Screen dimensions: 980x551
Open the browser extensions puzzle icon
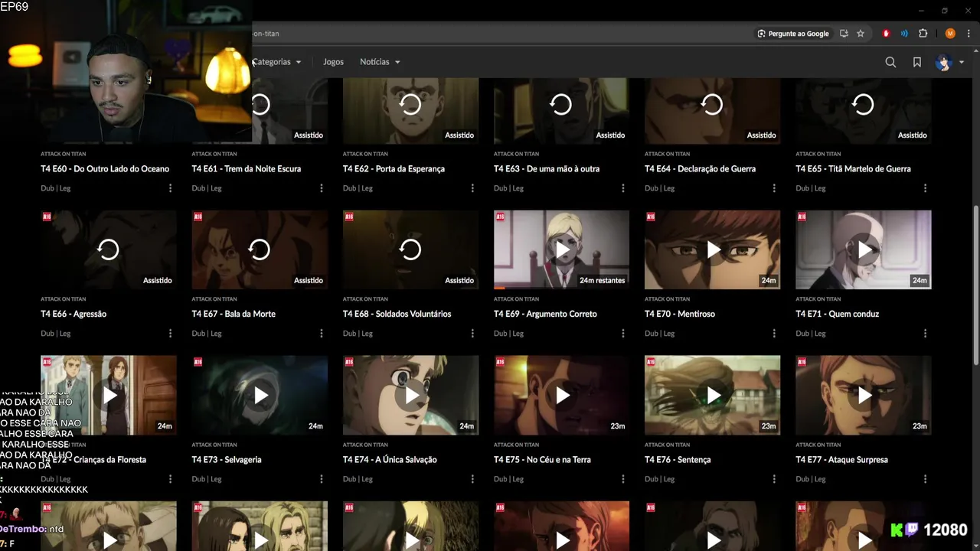point(923,34)
